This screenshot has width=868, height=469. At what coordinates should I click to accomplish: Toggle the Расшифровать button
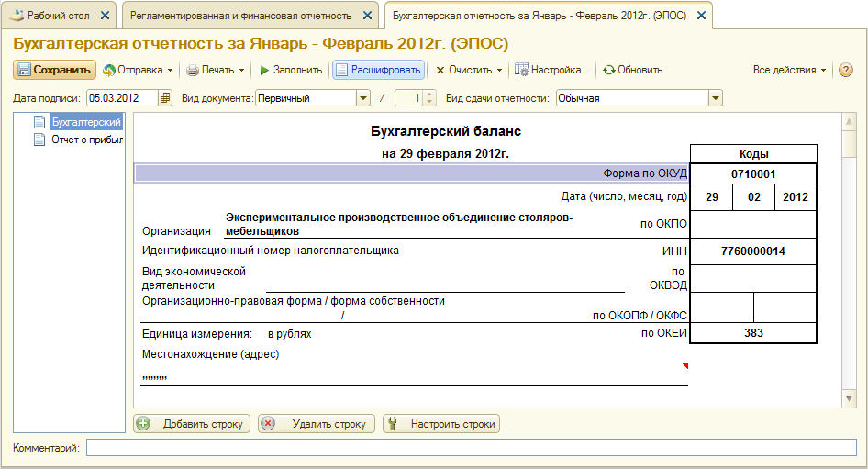coord(377,70)
